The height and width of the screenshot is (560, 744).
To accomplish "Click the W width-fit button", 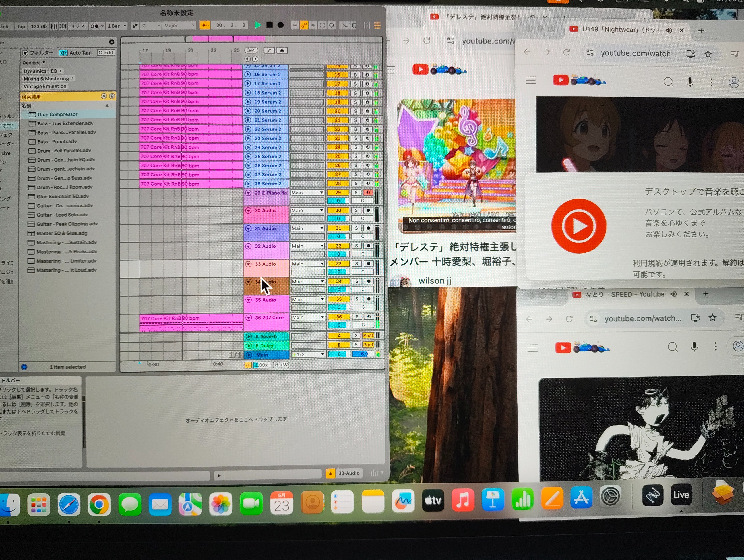I will (x=285, y=365).
